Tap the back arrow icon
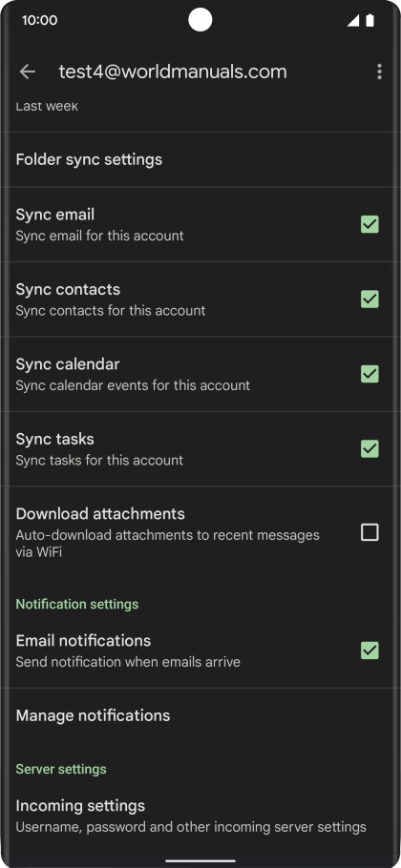 click(x=27, y=72)
